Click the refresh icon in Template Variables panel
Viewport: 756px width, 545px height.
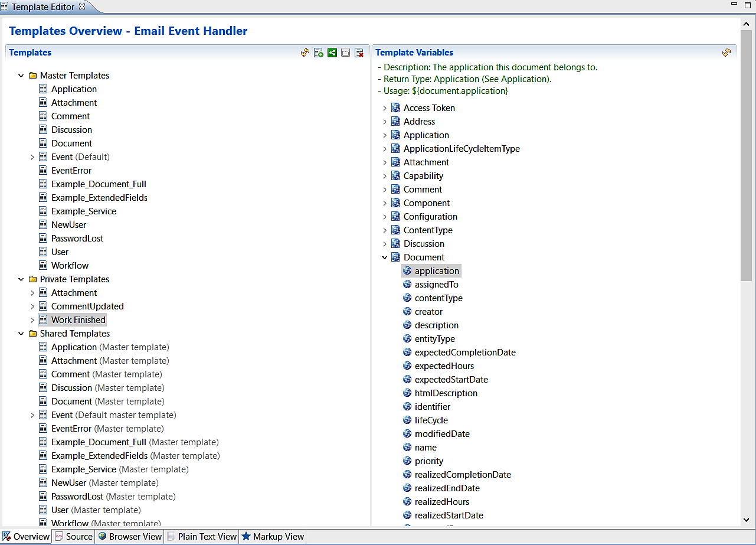tap(726, 53)
